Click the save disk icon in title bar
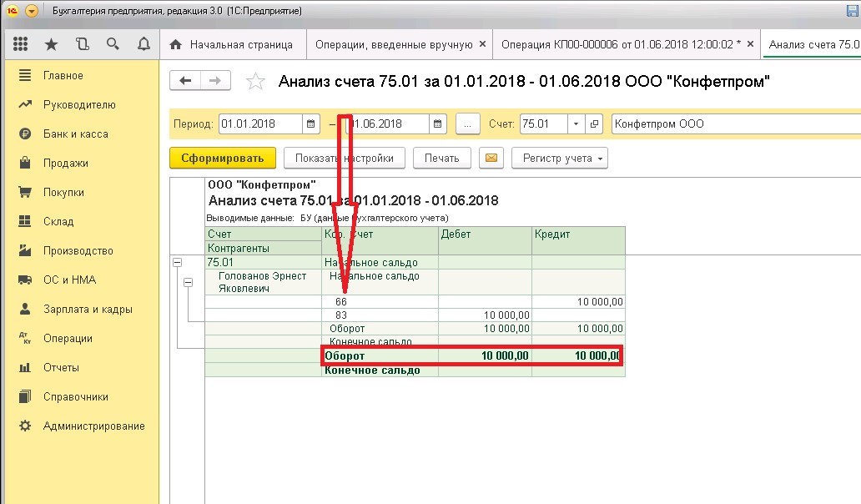 853,11
